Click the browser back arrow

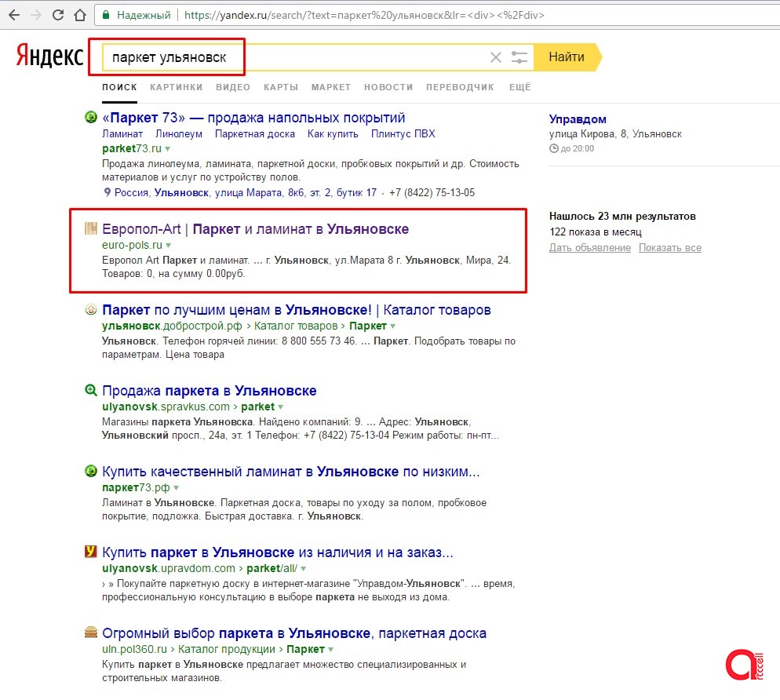pyautogui.click(x=14, y=15)
